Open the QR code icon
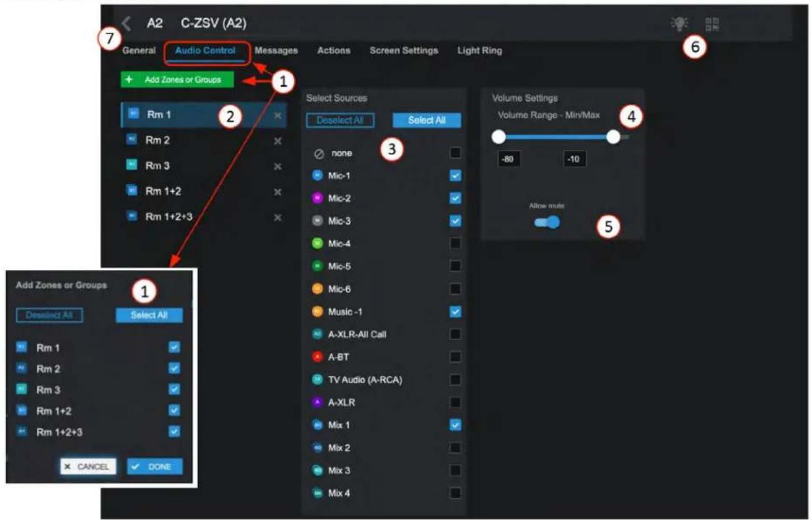This screenshot has height=520, width=812. coord(712,24)
